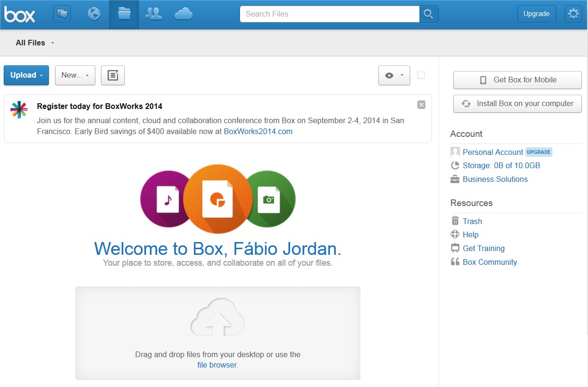The height and width of the screenshot is (387, 588).
Task: Open the settings gear menu
Action: pos(573,14)
